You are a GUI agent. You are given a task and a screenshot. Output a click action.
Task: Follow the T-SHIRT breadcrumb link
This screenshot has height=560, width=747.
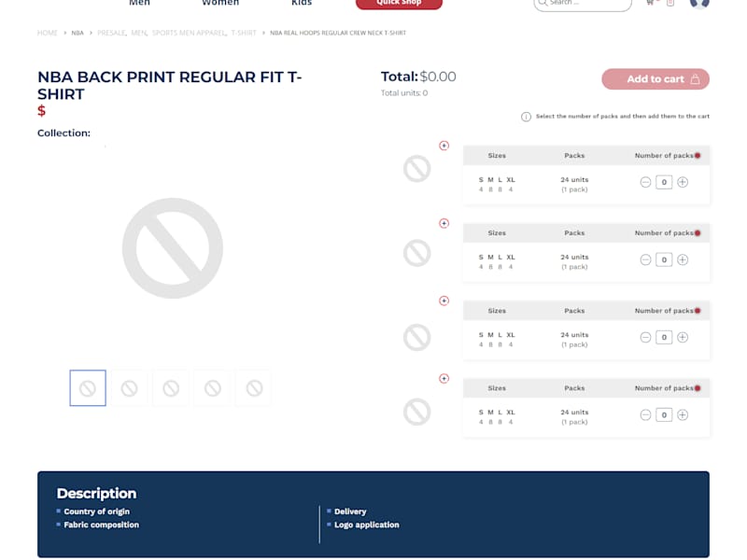[244, 33]
